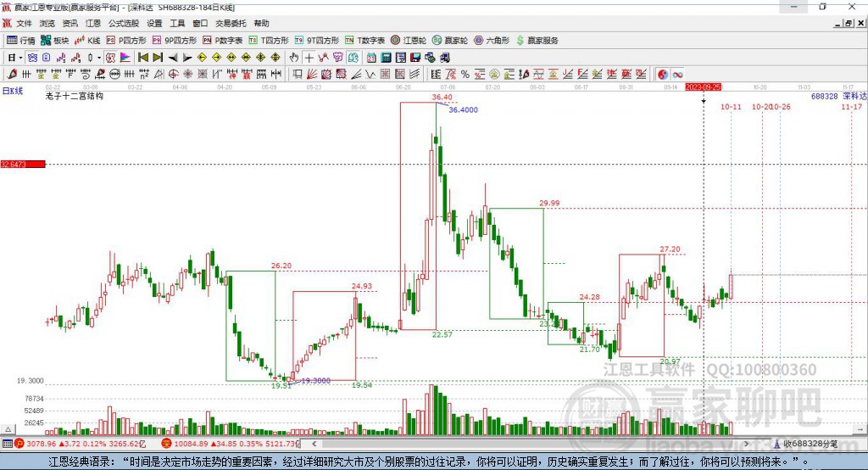Image resolution: width=868 pixels, height=470 pixels.
Task: Open the 行情 market quotes view
Action: pyautogui.click(x=21, y=41)
